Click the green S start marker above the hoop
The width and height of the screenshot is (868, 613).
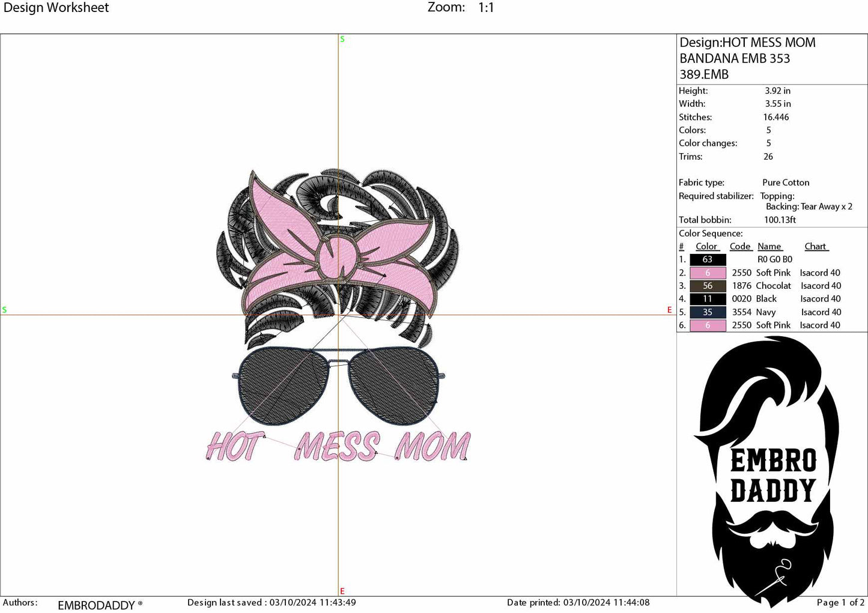(342, 38)
